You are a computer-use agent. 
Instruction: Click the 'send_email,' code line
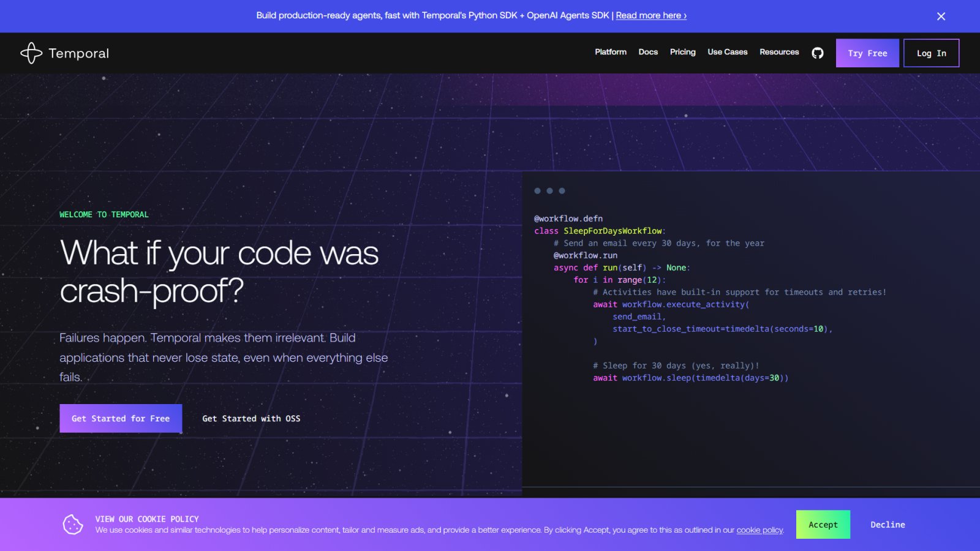click(639, 317)
